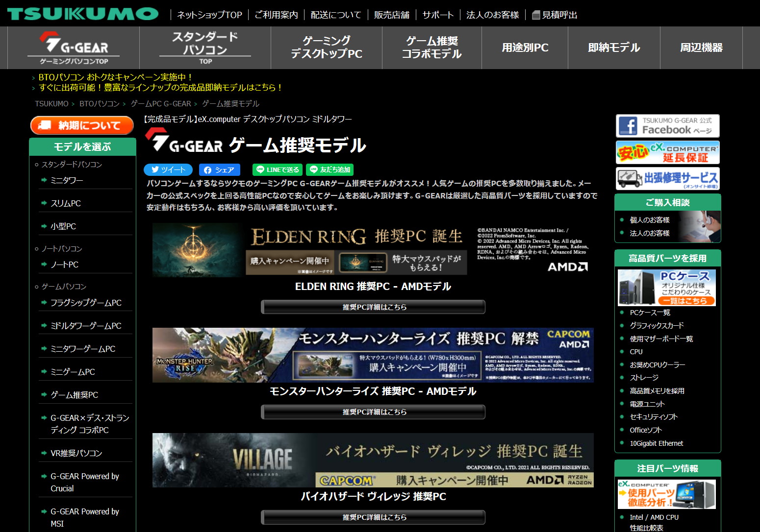Select 即納モデル tab
760x532 pixels.
(x=614, y=48)
